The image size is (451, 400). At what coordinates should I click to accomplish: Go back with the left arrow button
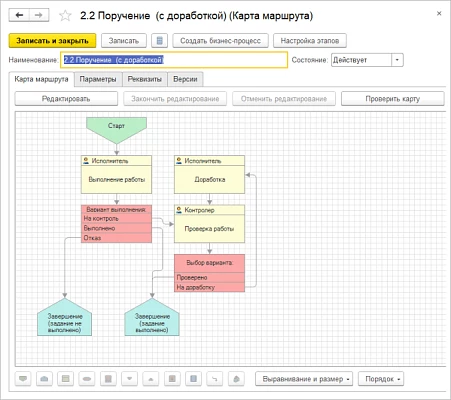(x=19, y=15)
